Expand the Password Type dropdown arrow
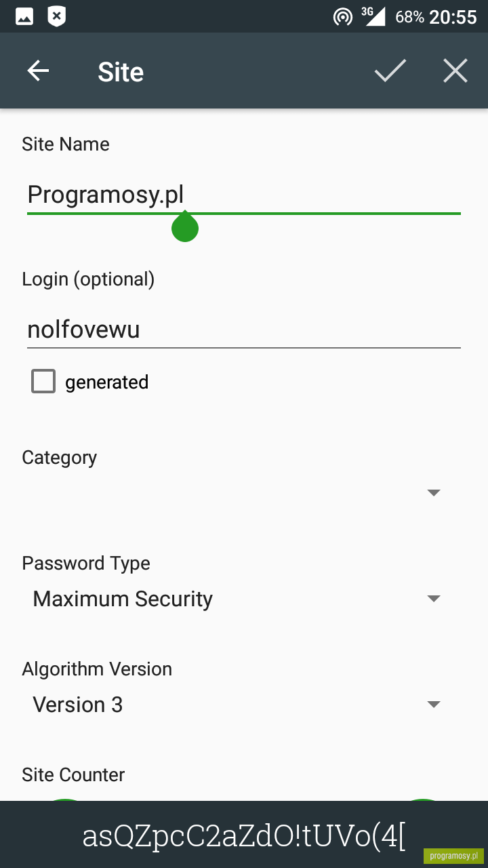The image size is (488, 868). coord(434,598)
